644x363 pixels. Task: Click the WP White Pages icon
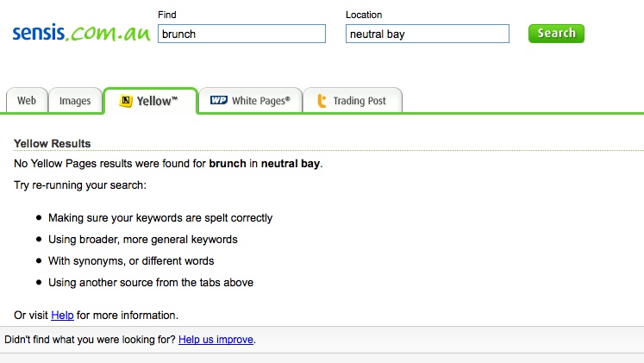tap(218, 101)
